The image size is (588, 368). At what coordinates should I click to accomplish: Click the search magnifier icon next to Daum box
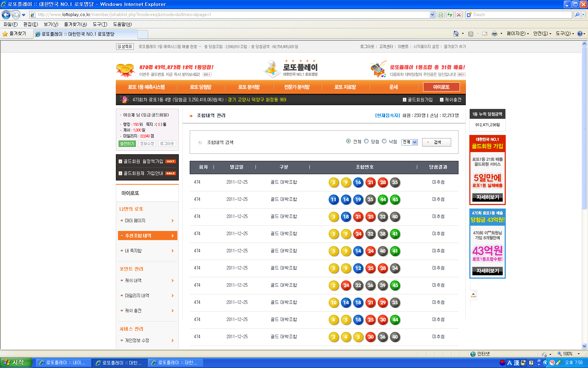coord(577,15)
